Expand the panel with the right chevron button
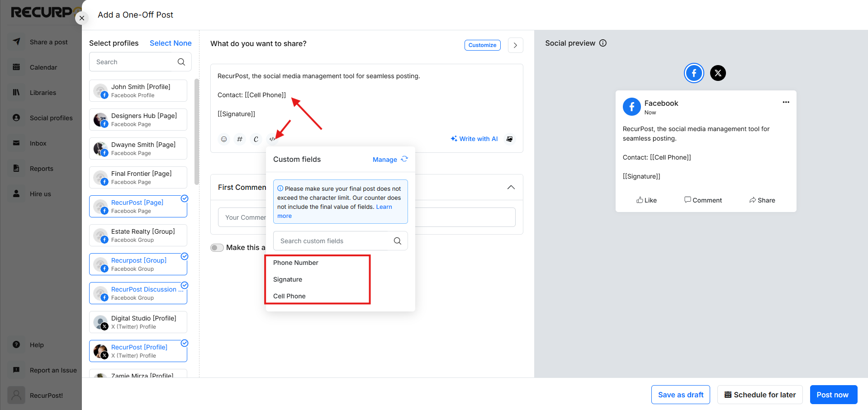 (515, 45)
